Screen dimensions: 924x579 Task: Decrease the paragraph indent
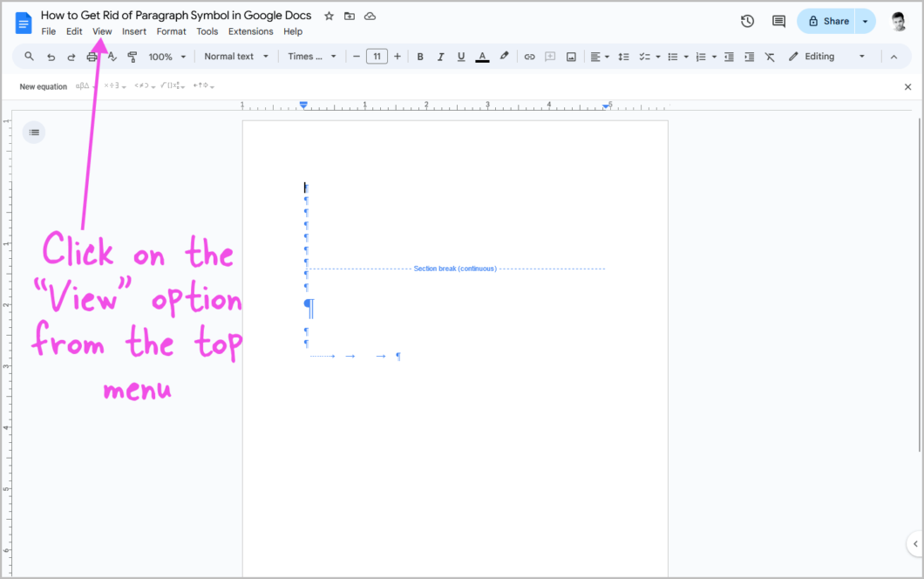pyautogui.click(x=729, y=57)
